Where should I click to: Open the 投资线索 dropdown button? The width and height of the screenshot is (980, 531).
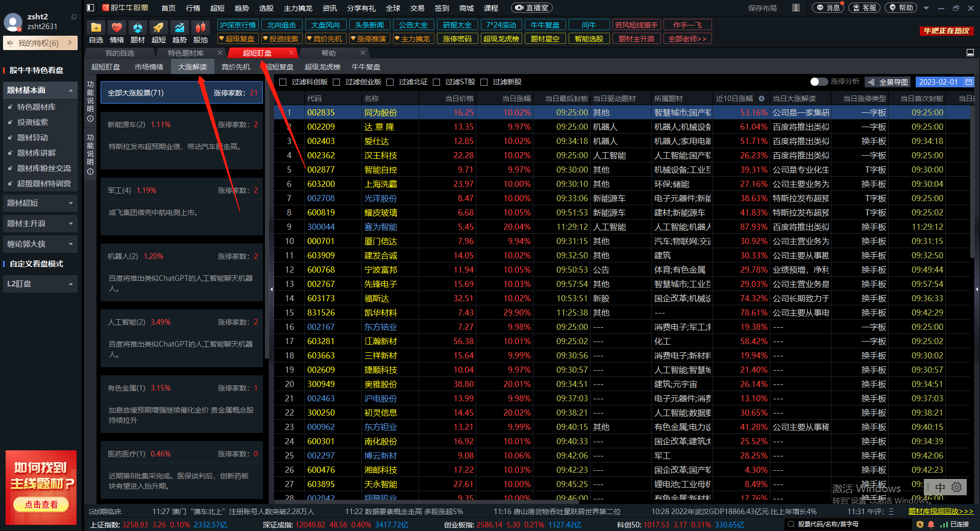point(281,38)
